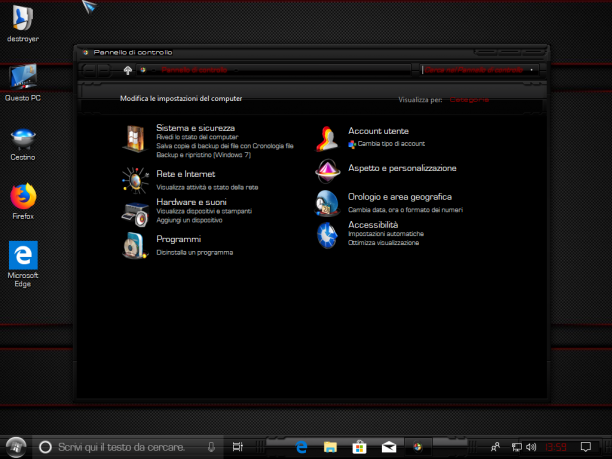Open Backup e ripristino (Windows 7)
The height and width of the screenshot is (459, 612).
[x=203, y=155]
